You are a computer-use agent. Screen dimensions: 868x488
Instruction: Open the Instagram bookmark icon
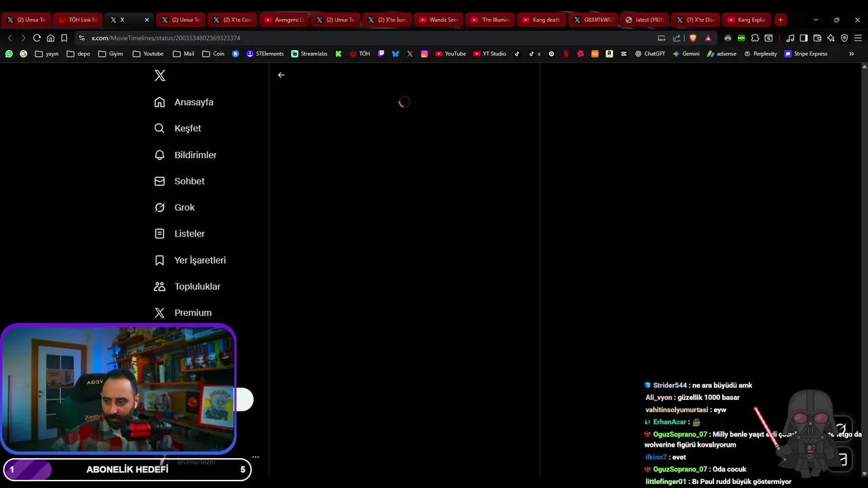[x=425, y=54]
